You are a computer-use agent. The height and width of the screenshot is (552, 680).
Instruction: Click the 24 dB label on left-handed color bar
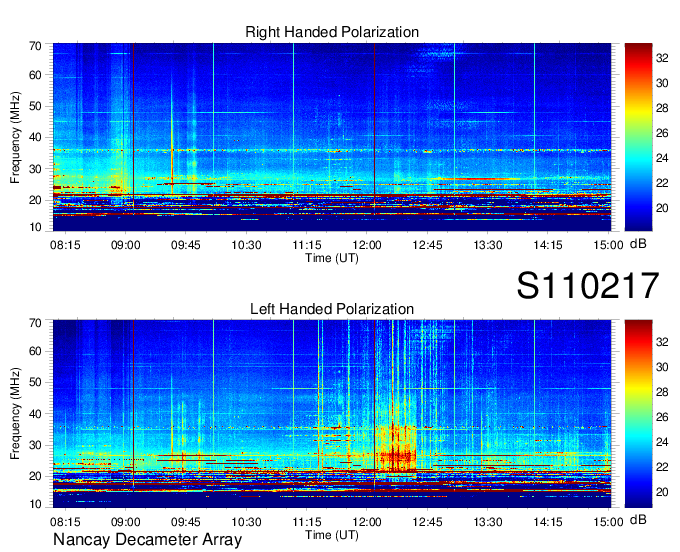point(662,442)
